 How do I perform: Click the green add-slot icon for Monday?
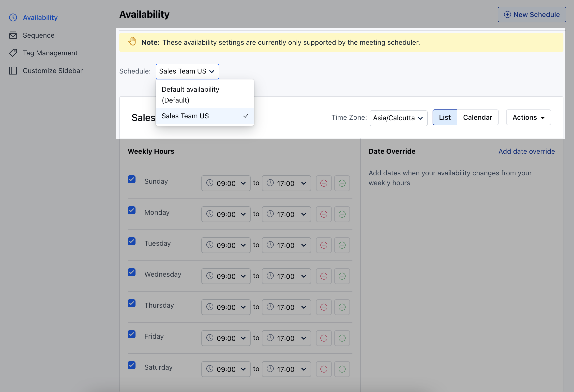click(x=342, y=214)
